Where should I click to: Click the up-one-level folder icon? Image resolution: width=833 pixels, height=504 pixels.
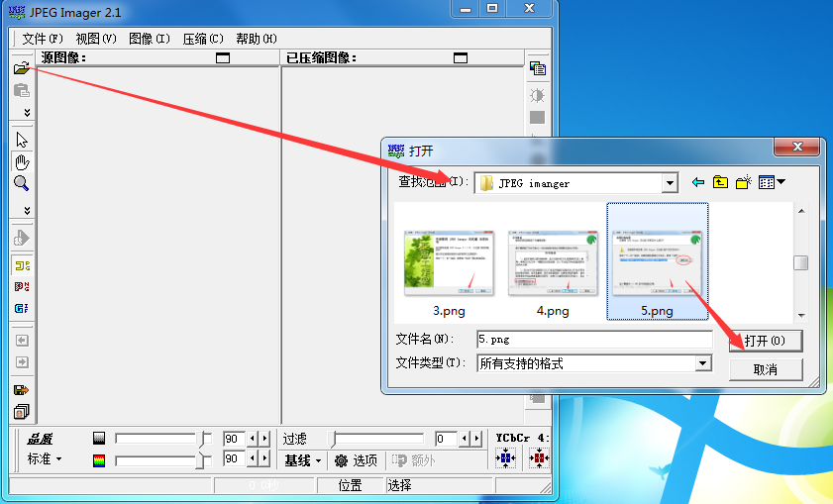pos(720,183)
